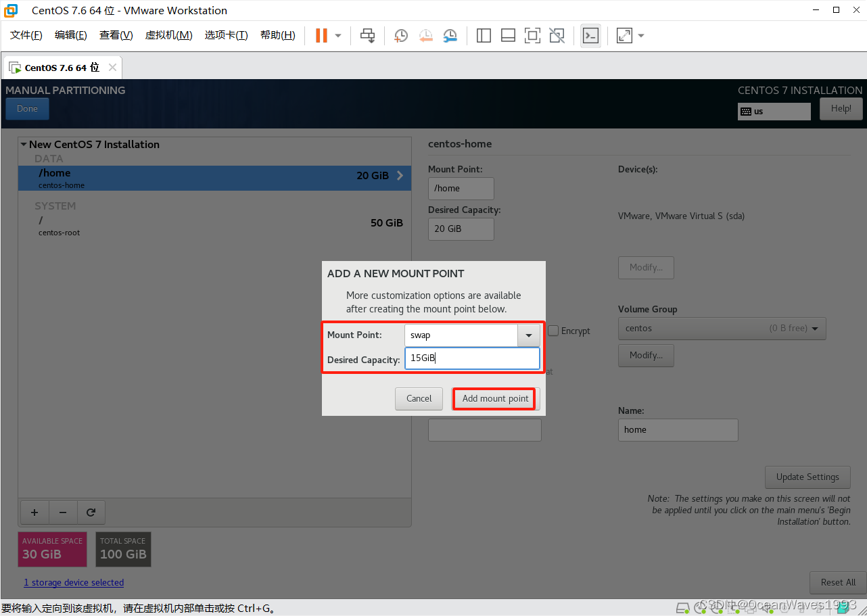Open the 虚拟机(M) menu
Screen dimensions: 867x616
tap(169, 35)
